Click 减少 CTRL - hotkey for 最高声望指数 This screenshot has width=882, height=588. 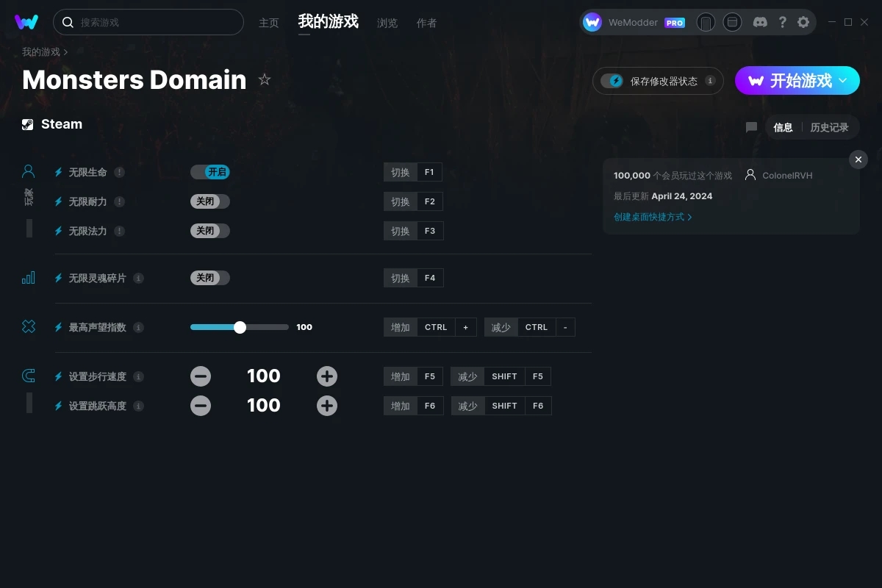[530, 327]
